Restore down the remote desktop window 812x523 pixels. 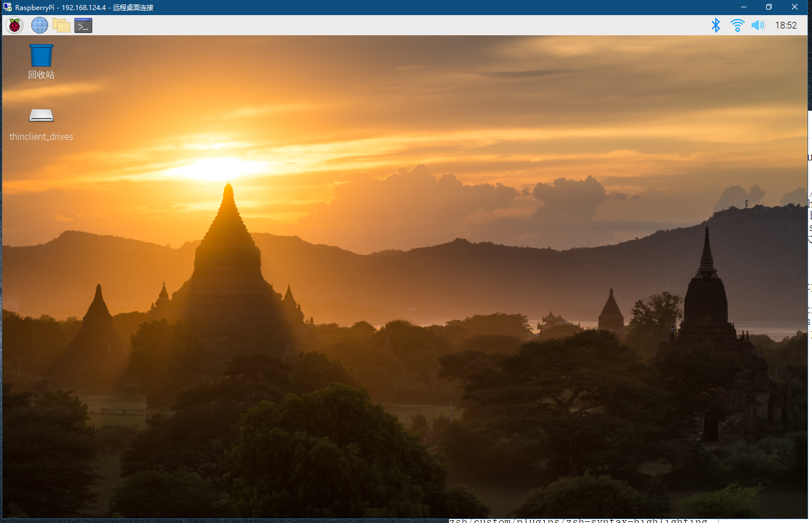pos(769,7)
